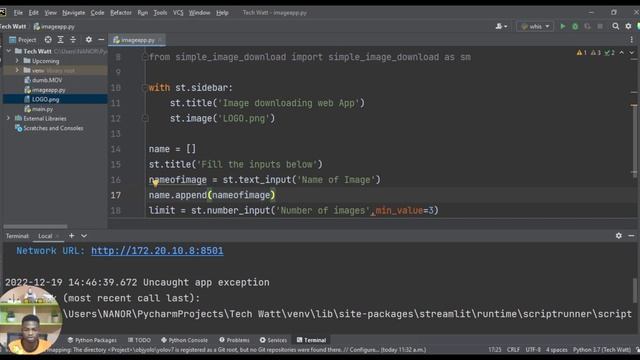Open the Code menu
The width and height of the screenshot is (640, 360).
coord(97,13)
